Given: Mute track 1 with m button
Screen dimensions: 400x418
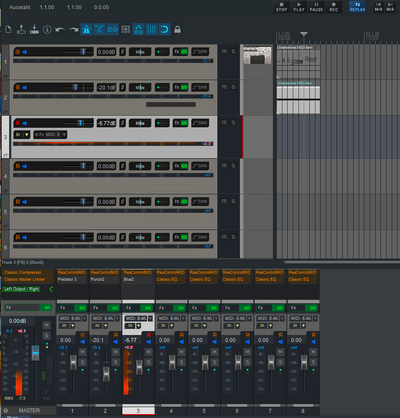Looking at the screenshot, I should 224,51.
